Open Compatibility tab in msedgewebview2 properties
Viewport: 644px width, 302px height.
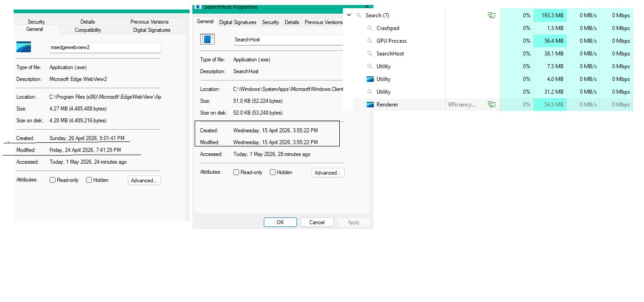click(88, 30)
